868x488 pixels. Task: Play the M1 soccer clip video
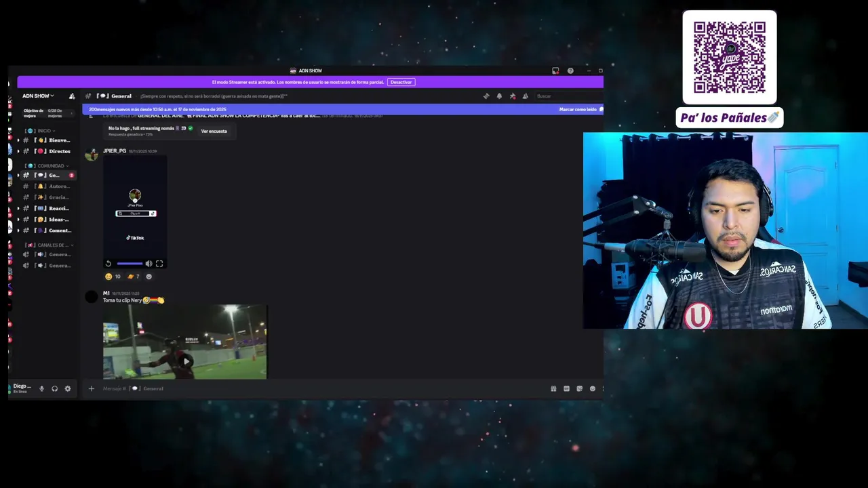(x=186, y=361)
